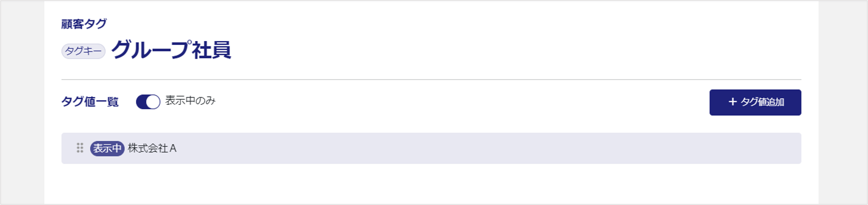Click the 表示中のみ label text
Screen dimensions: 868x205
[x=190, y=101]
